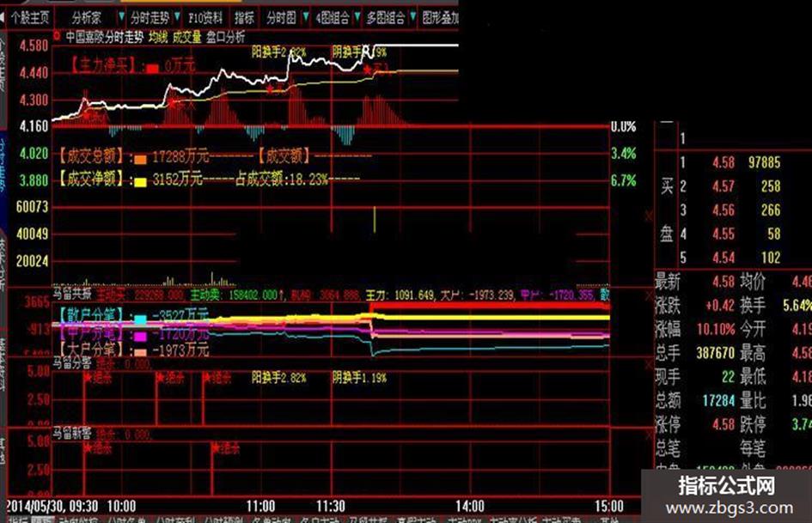The height and width of the screenshot is (523, 812).
Task: Expand the dropdown arrow beside 分析家
Action: point(121,17)
